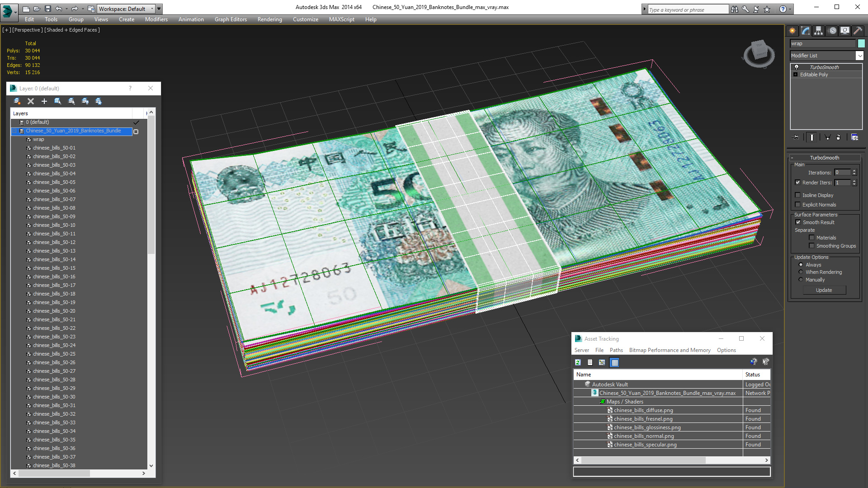The width and height of the screenshot is (868, 488).
Task: Toggle Smooth Result checkbox
Action: pos(798,222)
